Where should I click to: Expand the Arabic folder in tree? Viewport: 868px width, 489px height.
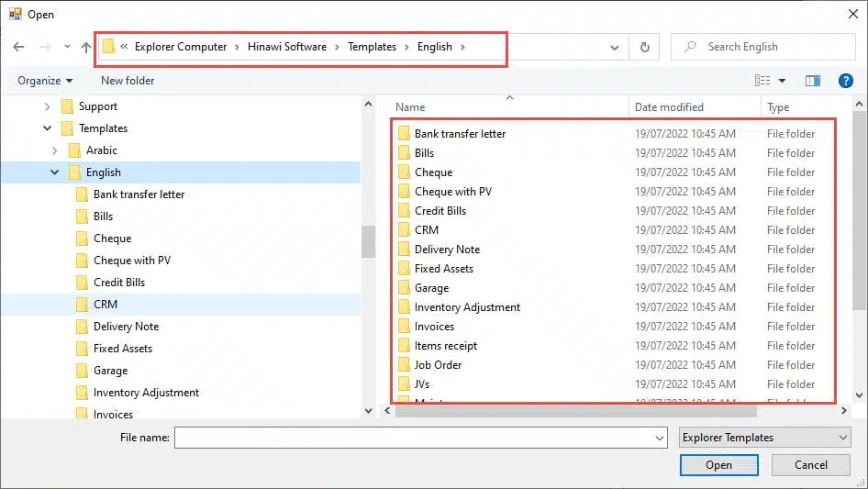pyautogui.click(x=55, y=150)
